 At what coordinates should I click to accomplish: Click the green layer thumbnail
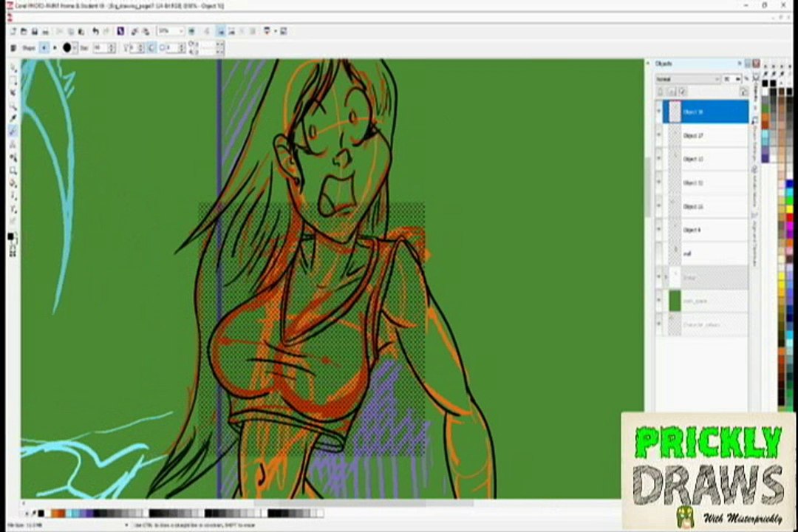point(675,301)
